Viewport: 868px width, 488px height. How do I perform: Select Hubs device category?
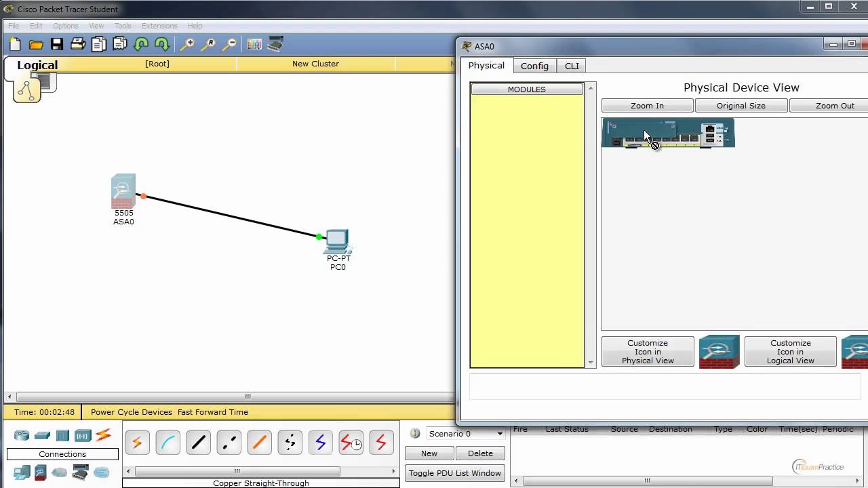click(62, 435)
